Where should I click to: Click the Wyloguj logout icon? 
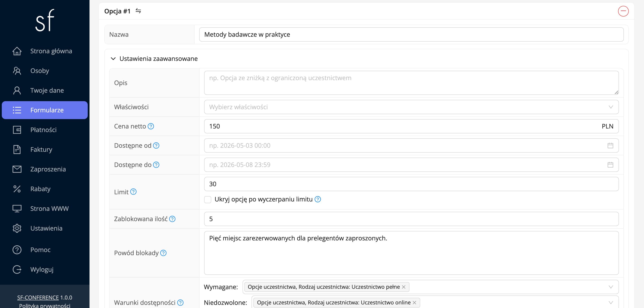[17, 269]
